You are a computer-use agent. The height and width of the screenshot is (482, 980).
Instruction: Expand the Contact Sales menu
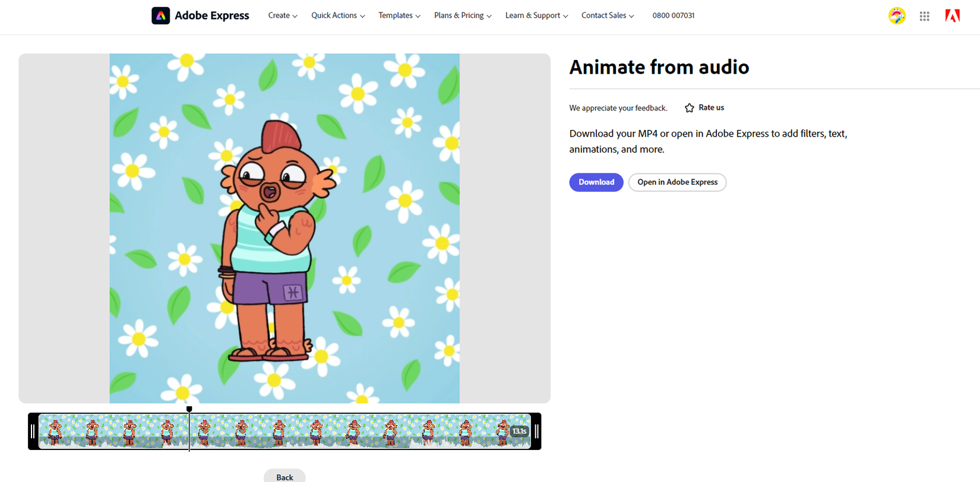(x=607, y=15)
